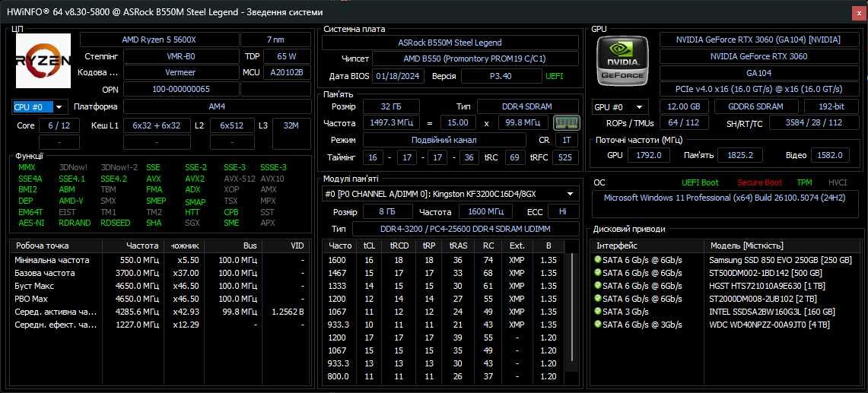Click the GPU memory clock 1825.2 value
The width and height of the screenshot is (868, 393).
pos(739,155)
